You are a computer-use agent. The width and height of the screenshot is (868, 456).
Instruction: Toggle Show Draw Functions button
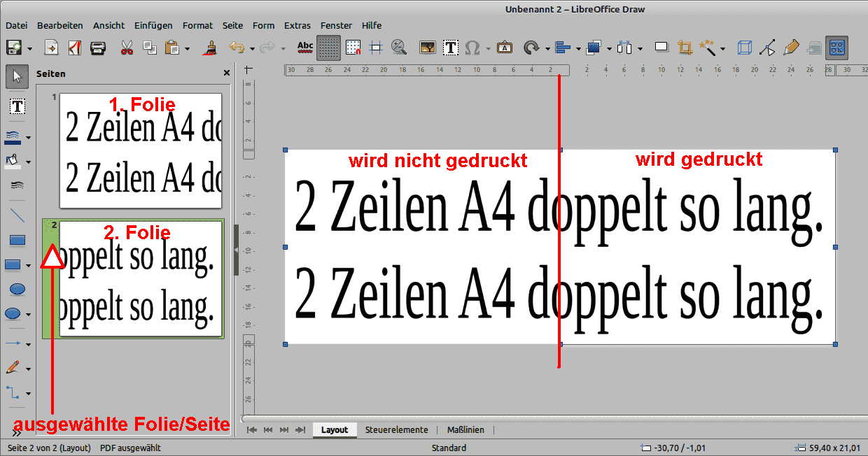pyautogui.click(x=836, y=48)
